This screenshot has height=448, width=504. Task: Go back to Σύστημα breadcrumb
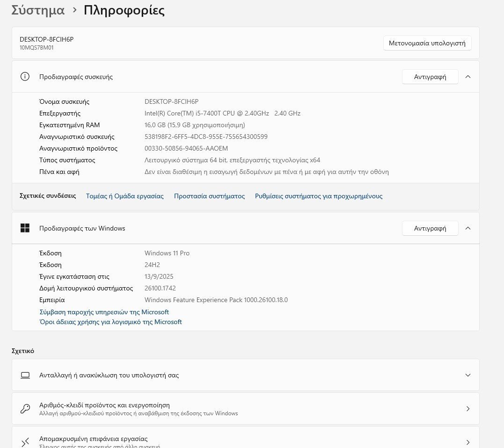pos(38,10)
